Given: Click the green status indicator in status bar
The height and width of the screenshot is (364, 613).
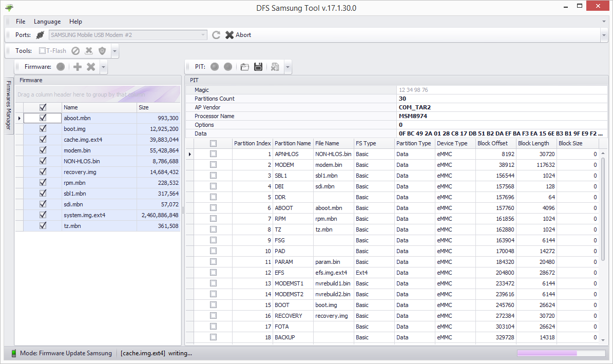Looking at the screenshot, I should tap(14, 353).
